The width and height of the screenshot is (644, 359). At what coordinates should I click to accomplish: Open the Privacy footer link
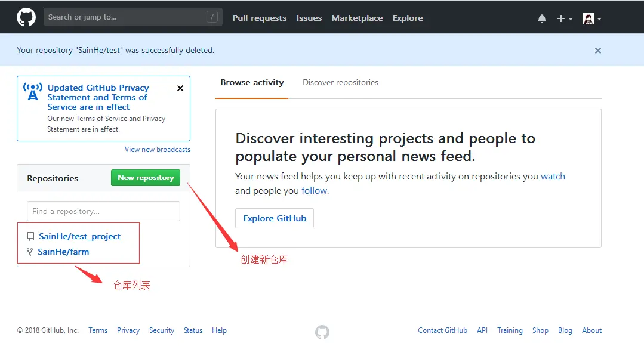pyautogui.click(x=128, y=330)
